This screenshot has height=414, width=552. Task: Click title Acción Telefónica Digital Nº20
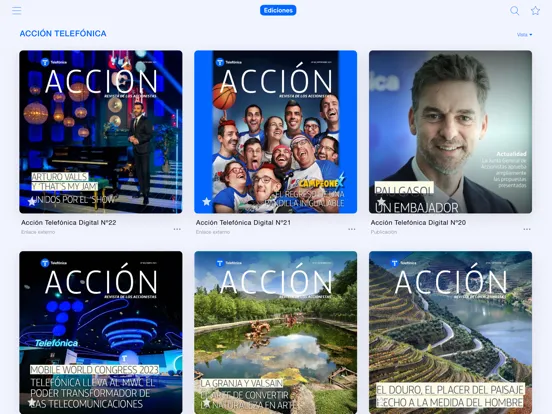point(418,222)
